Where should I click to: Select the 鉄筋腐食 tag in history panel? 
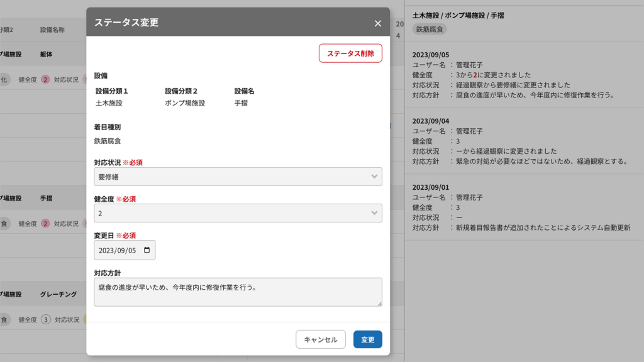pyautogui.click(x=430, y=29)
